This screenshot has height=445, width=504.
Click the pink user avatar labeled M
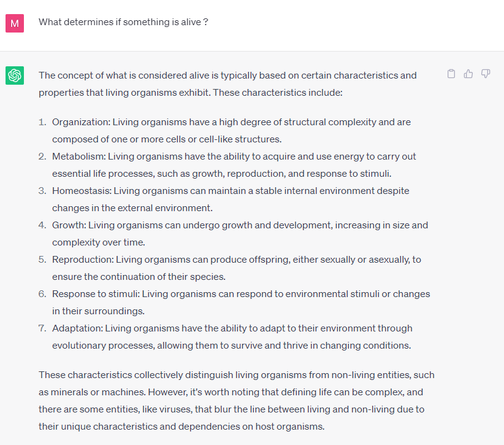pos(15,23)
